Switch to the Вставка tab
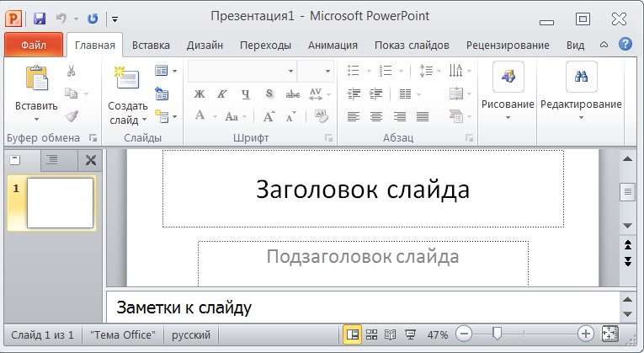Screen dimensions: 644x353 pos(151,45)
